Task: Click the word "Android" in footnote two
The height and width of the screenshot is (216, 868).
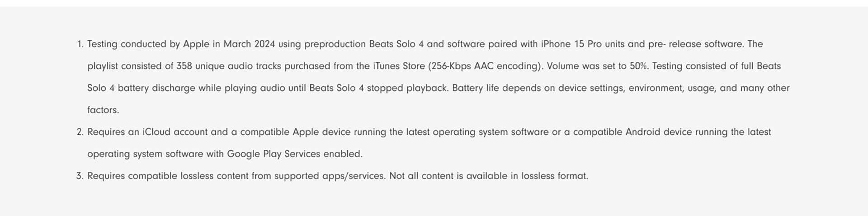Action: [x=642, y=132]
